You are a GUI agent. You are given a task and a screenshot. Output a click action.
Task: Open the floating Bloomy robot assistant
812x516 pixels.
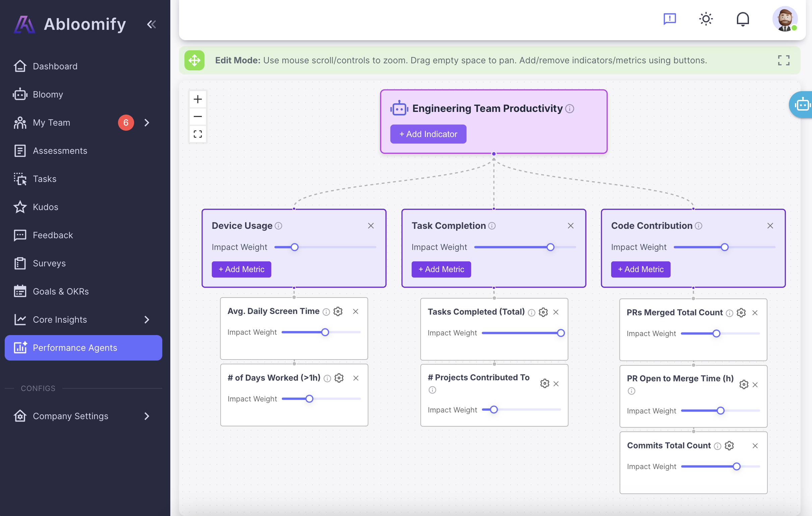pyautogui.click(x=803, y=105)
